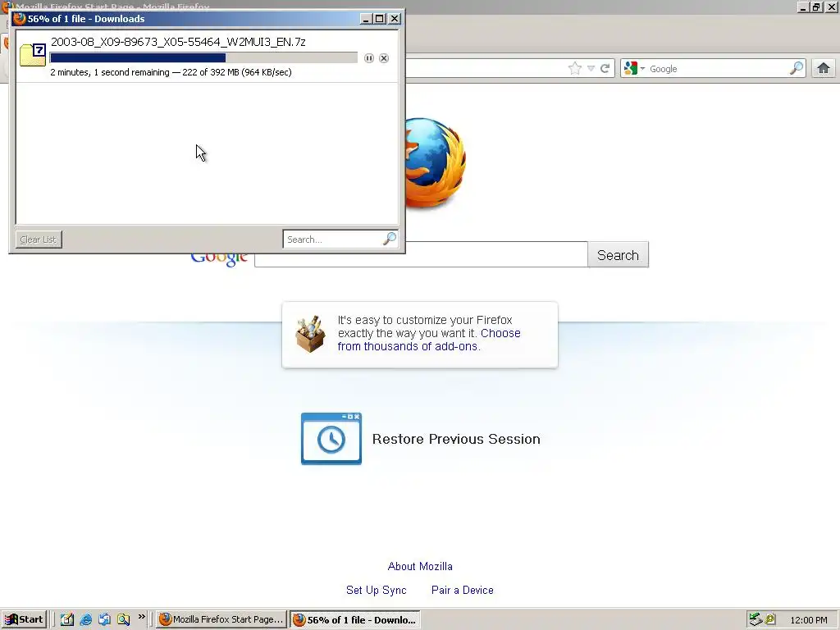This screenshot has height=630, width=840.
Task: Click the Google search box on start page
Action: pyautogui.click(x=421, y=254)
